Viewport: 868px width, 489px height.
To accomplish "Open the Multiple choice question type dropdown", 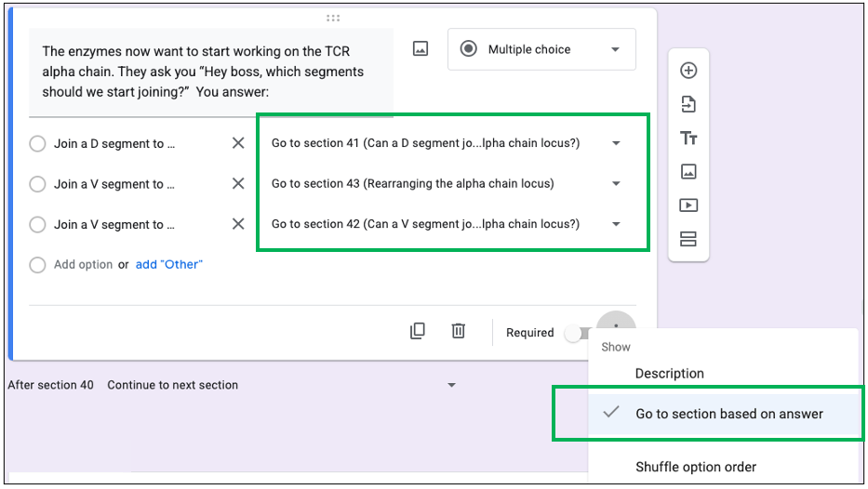I will click(541, 49).
